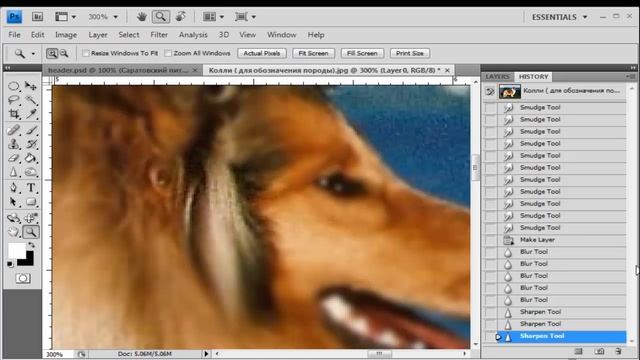Click the Print Size button
Screen dimensions: 640x360
pos(409,53)
